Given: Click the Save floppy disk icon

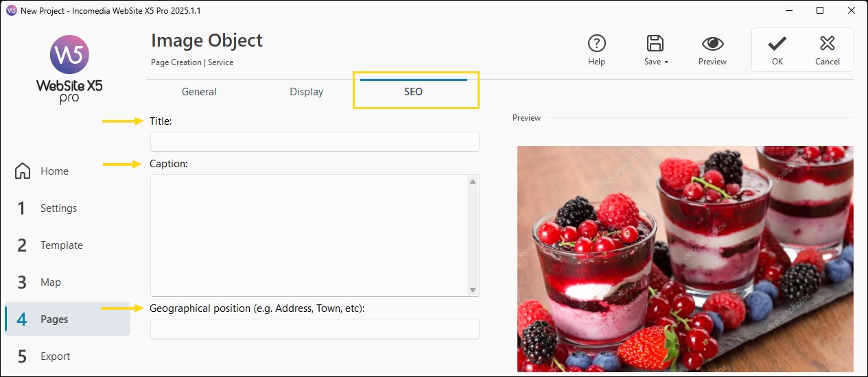Looking at the screenshot, I should [x=655, y=44].
